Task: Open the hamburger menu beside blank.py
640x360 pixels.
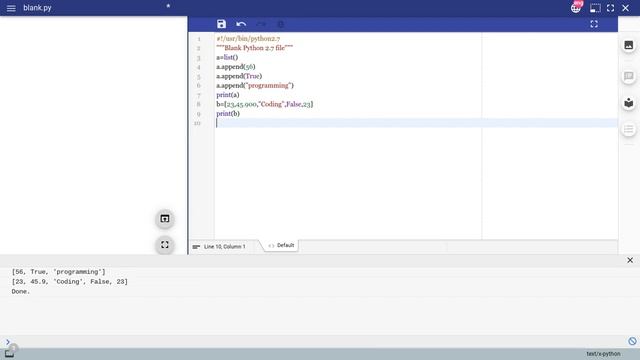Action: click(11, 8)
